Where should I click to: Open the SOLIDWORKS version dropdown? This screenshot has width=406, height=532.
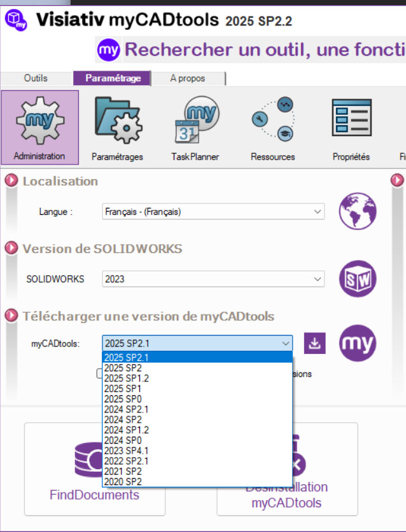pyautogui.click(x=213, y=279)
